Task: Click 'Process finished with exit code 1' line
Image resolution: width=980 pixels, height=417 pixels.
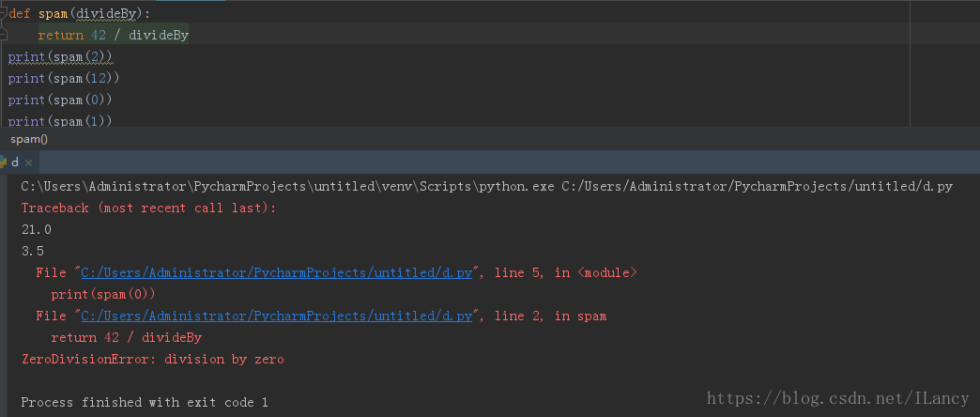Action: [x=145, y=403]
